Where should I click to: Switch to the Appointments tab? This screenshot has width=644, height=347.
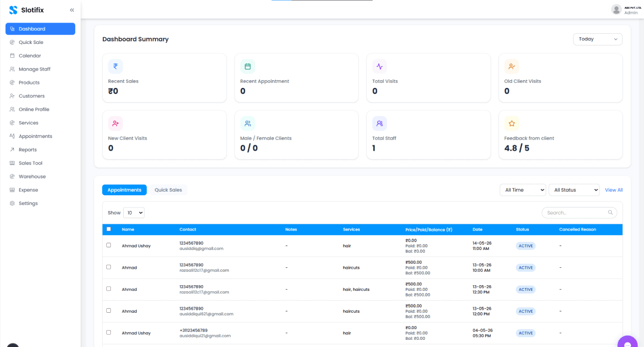coord(124,190)
